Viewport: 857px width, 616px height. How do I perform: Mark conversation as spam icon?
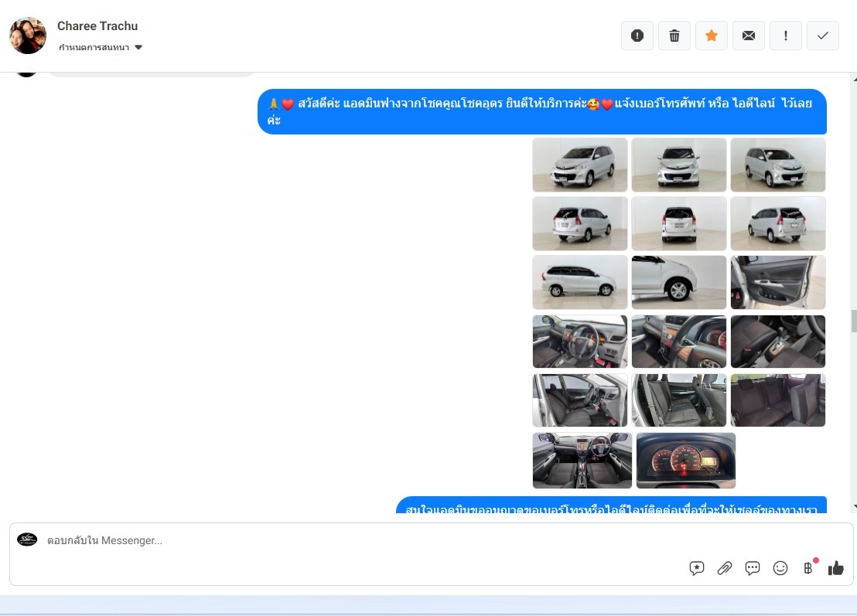click(x=637, y=36)
